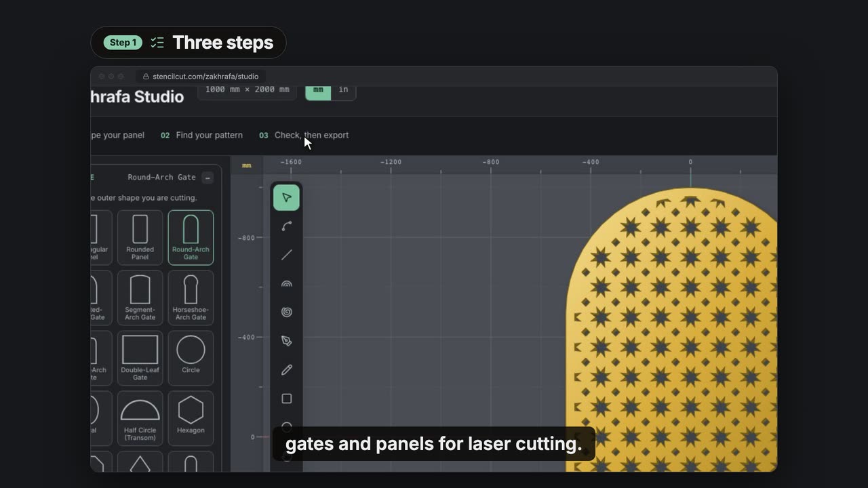
Task: Click the stencilcut.com address bar
Action: pos(201,77)
